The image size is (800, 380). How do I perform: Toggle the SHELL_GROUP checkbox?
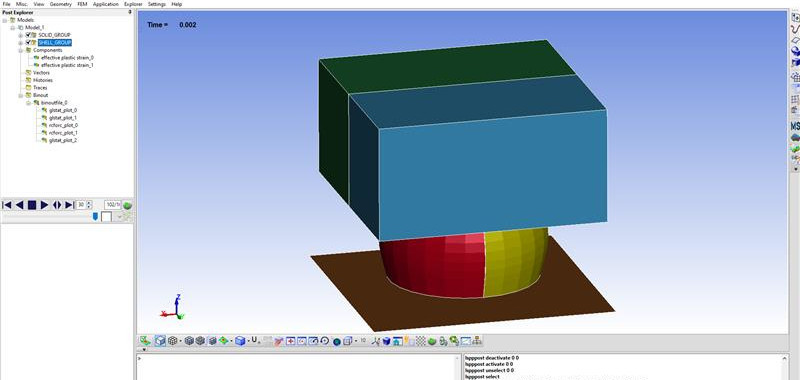pyautogui.click(x=29, y=43)
